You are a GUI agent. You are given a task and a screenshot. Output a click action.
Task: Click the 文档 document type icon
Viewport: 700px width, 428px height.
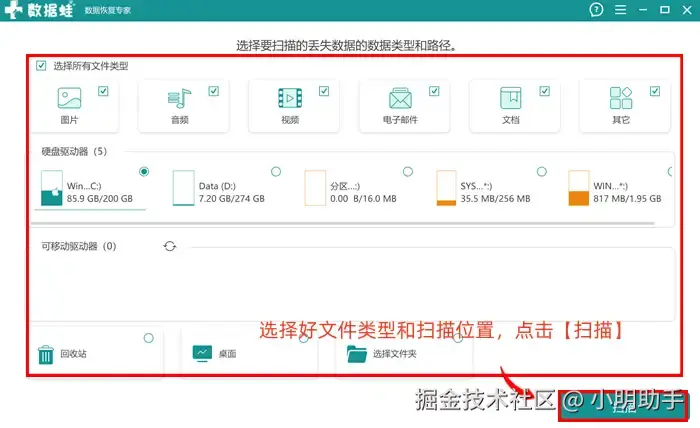(511, 98)
